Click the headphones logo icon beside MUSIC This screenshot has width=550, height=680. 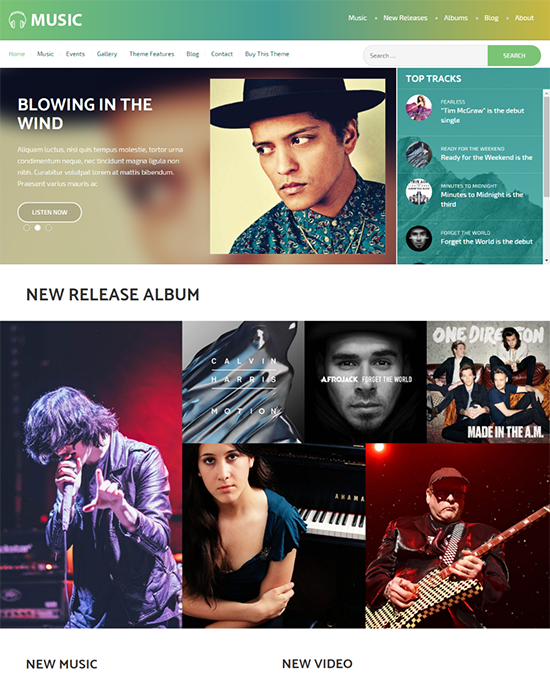[17, 20]
